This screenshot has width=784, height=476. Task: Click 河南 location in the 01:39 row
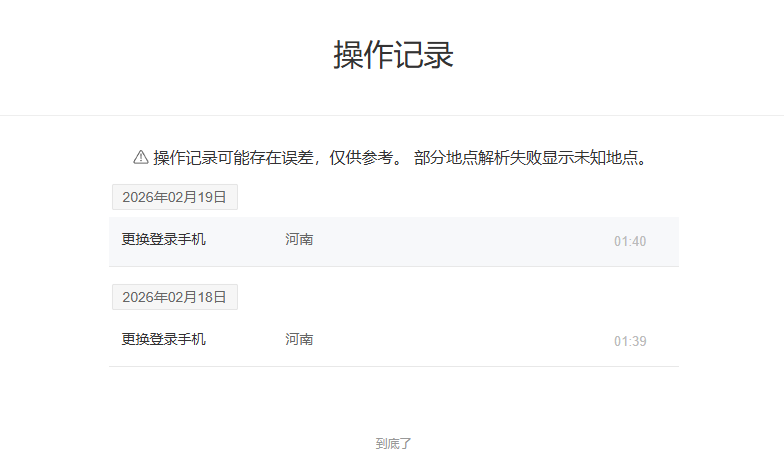click(x=299, y=340)
